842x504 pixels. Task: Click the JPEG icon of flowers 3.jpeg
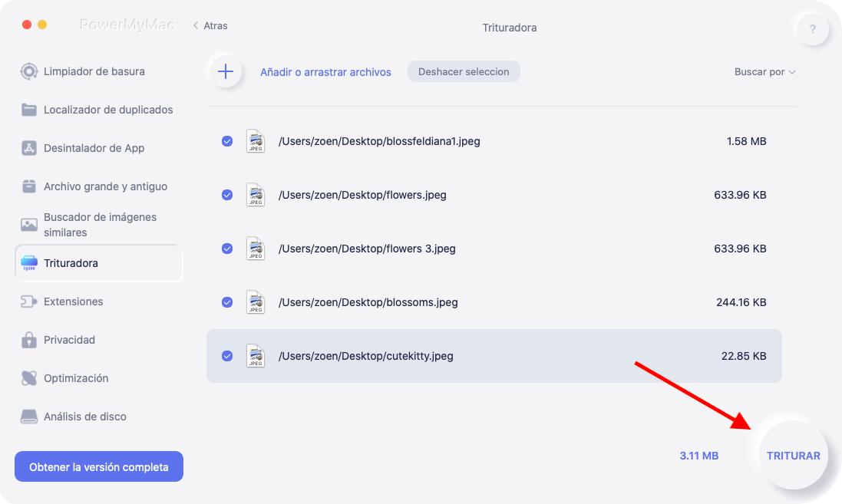[x=256, y=249]
